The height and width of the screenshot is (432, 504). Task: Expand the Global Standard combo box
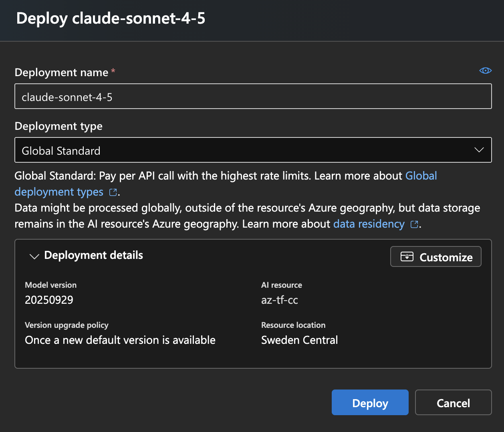coord(253,149)
